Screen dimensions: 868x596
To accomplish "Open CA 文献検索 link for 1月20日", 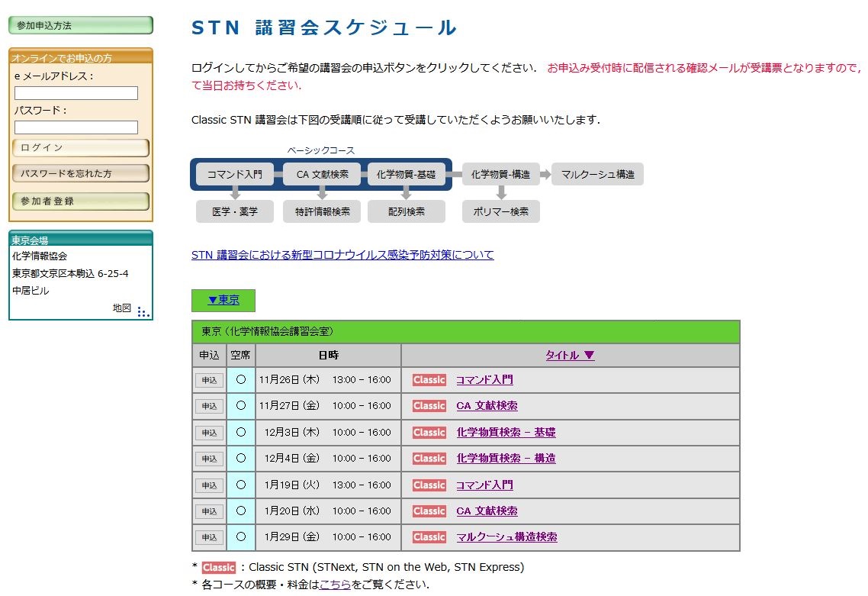I will [487, 511].
